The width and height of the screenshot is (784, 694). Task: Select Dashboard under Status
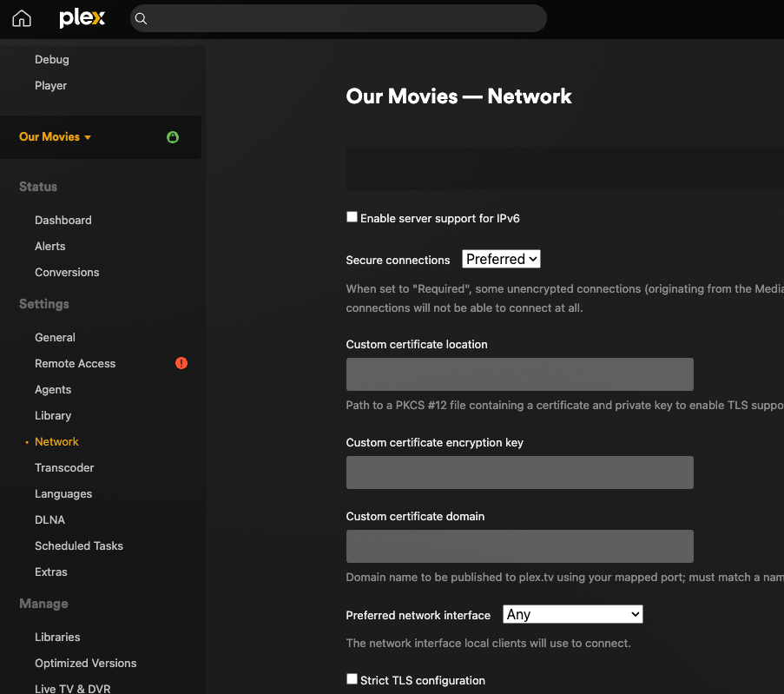63,220
